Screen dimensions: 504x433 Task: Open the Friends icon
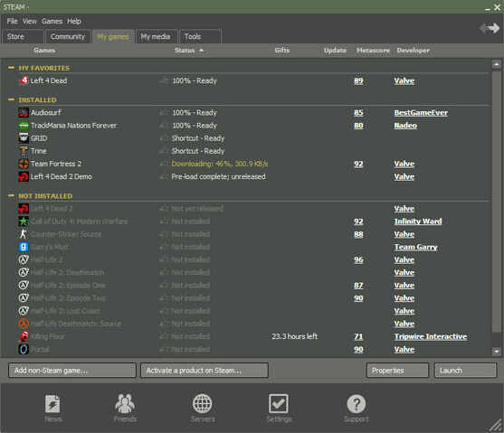point(125,403)
